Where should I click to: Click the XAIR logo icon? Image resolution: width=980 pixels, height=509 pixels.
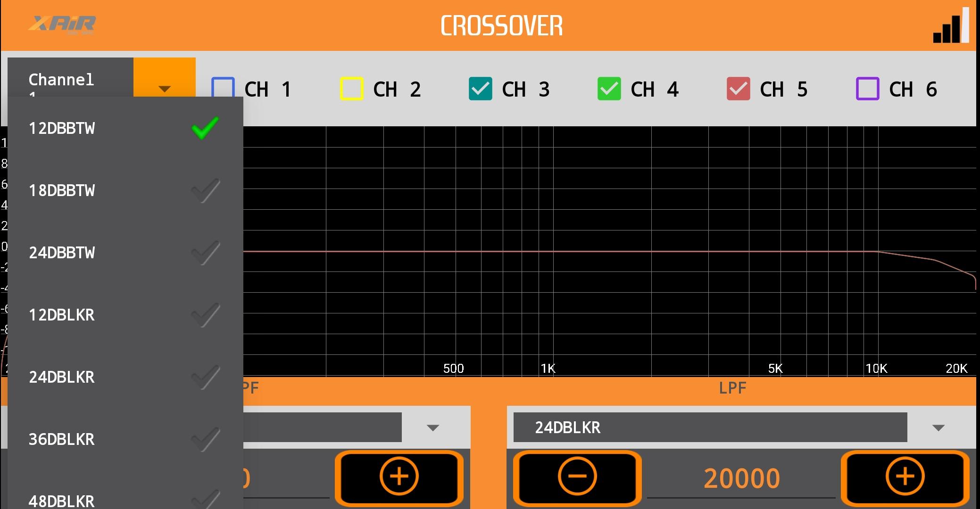click(x=62, y=25)
